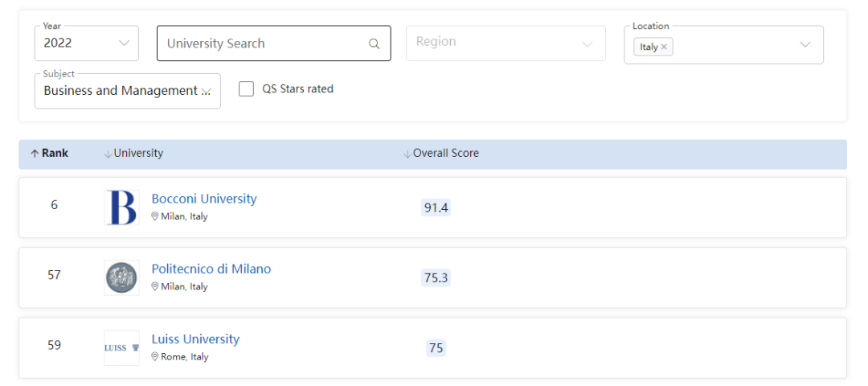Click map pin beside Rome, Italy

[x=155, y=357]
